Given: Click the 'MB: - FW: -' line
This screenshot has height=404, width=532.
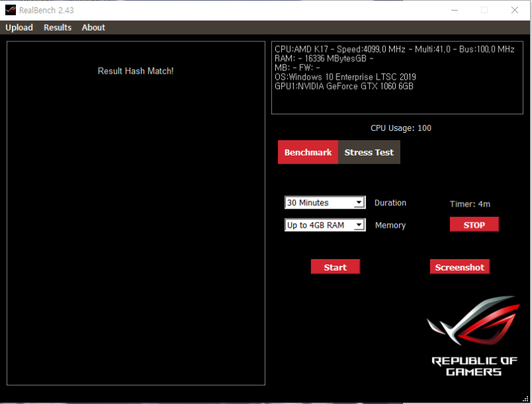Looking at the screenshot, I should pos(297,68).
